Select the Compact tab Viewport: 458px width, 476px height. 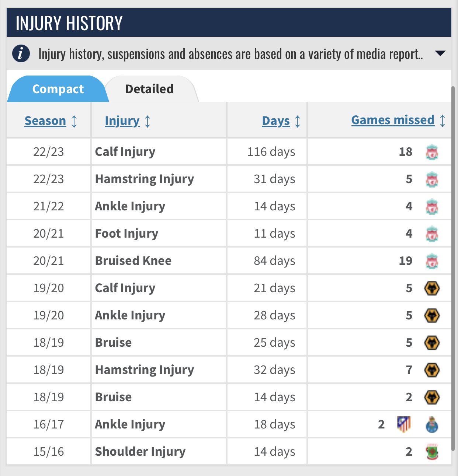click(x=58, y=89)
